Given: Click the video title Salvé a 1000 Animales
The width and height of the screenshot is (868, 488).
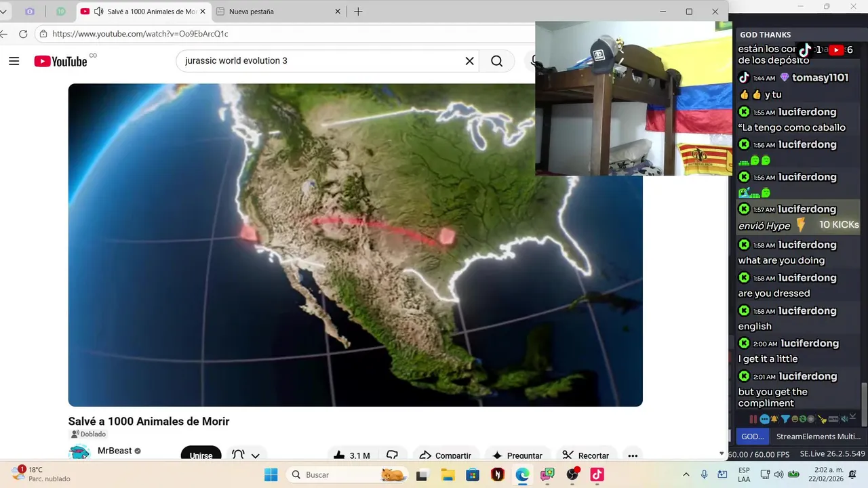Looking at the screenshot, I should [x=149, y=422].
